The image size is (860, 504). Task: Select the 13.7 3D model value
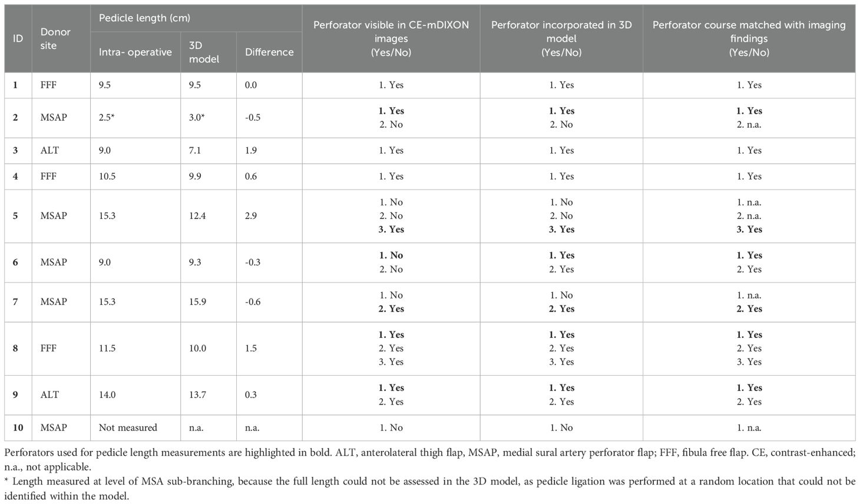point(198,395)
